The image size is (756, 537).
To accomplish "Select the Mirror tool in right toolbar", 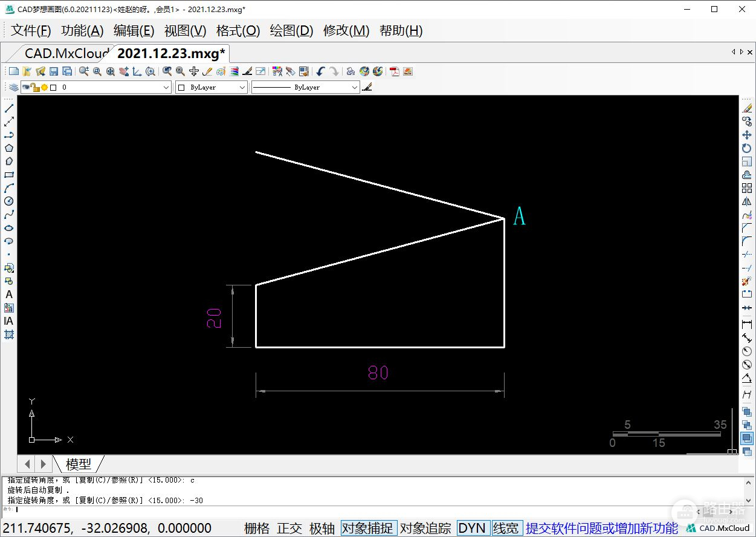I will click(x=747, y=201).
